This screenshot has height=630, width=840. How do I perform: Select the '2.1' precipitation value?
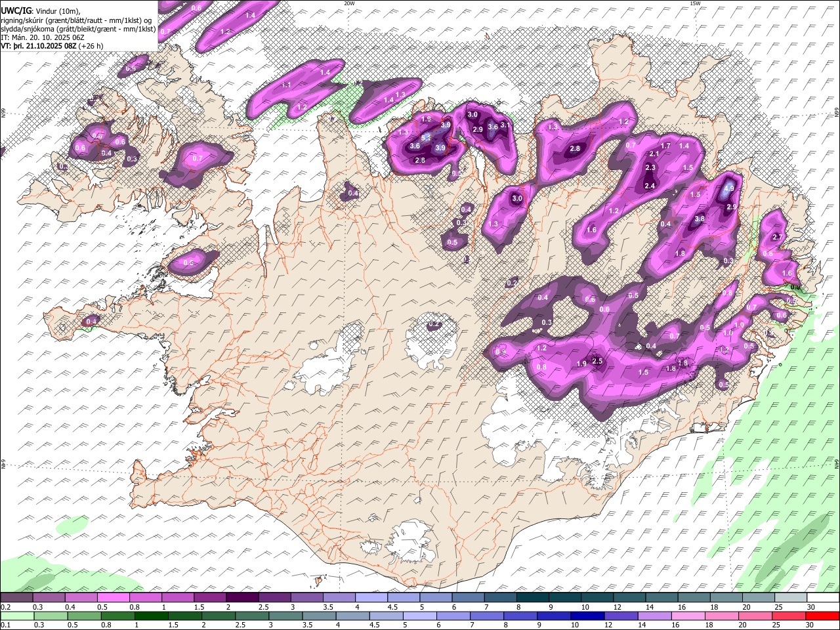(654, 154)
